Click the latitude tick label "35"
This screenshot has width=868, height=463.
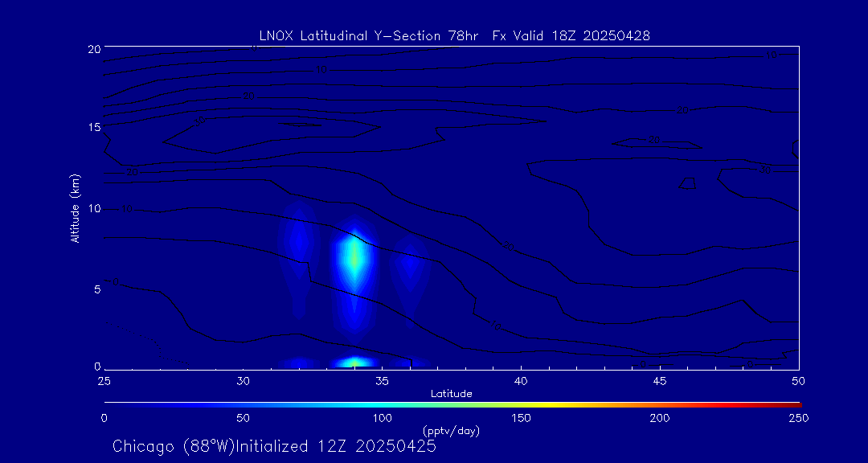[x=382, y=381]
